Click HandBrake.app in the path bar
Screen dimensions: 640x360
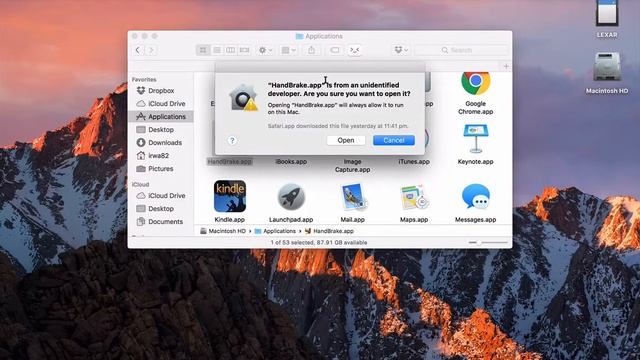(x=329, y=231)
